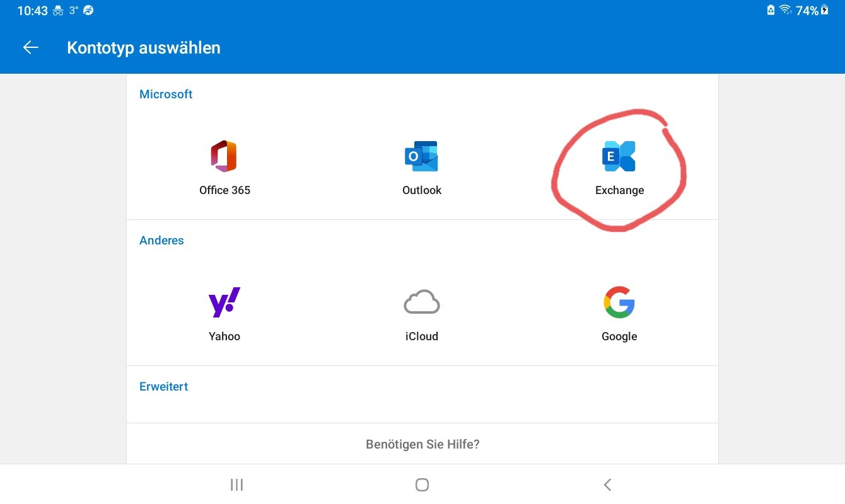Select the Yahoo account icon
845x504 pixels.
pyautogui.click(x=224, y=302)
